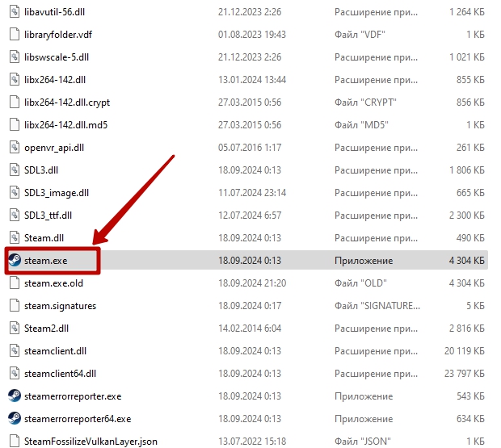
Task: Click the steamclient64.dll file icon
Action: (15, 374)
